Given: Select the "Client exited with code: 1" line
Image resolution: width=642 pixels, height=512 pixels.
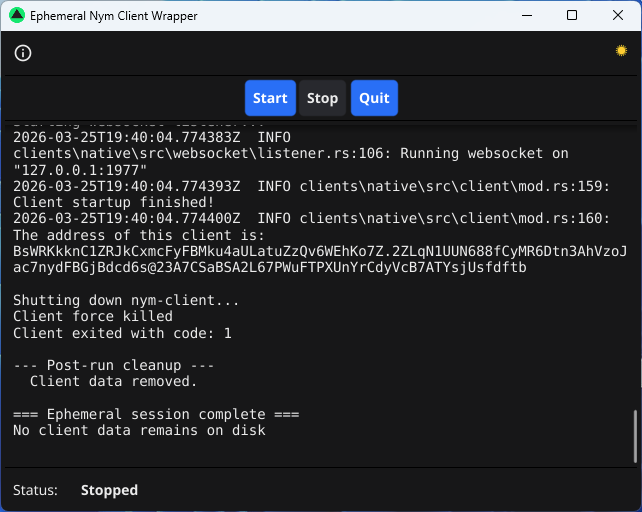Looking at the screenshot, I should coord(122,333).
